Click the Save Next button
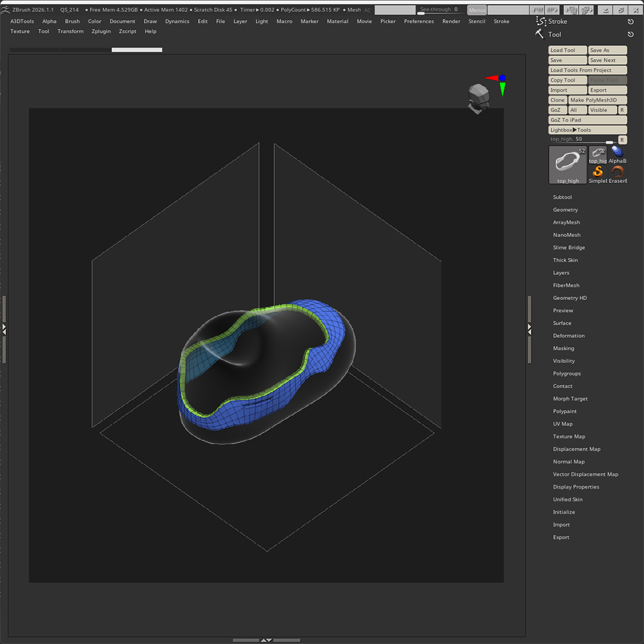The height and width of the screenshot is (644, 644). [x=608, y=60]
